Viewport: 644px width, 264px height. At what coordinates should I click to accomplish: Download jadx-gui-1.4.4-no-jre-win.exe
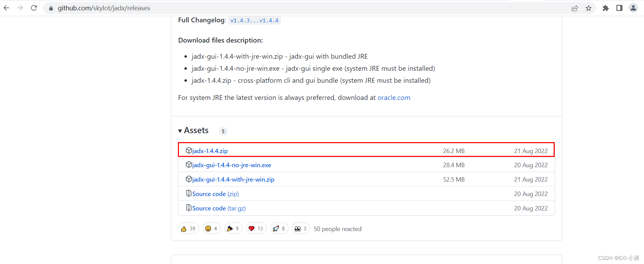click(231, 165)
